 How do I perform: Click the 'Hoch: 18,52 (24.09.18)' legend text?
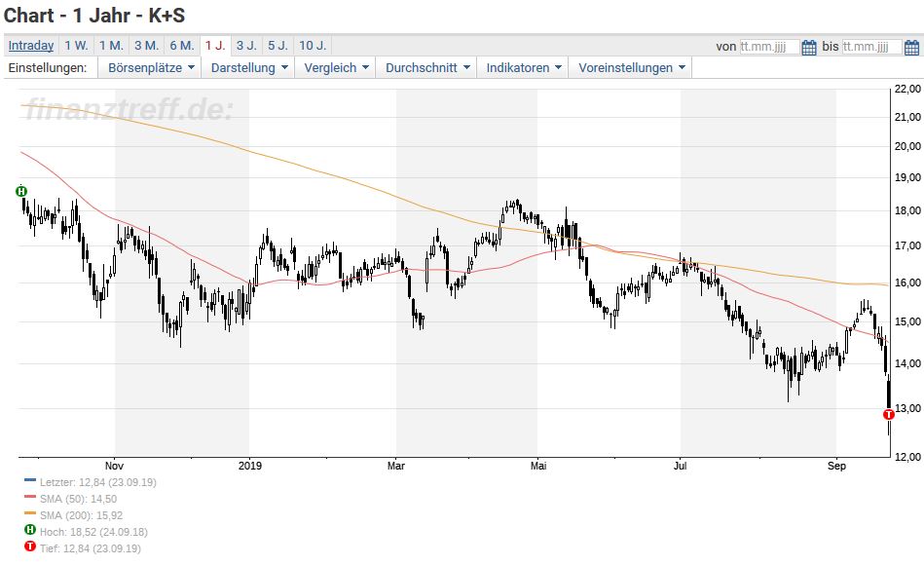(93, 532)
